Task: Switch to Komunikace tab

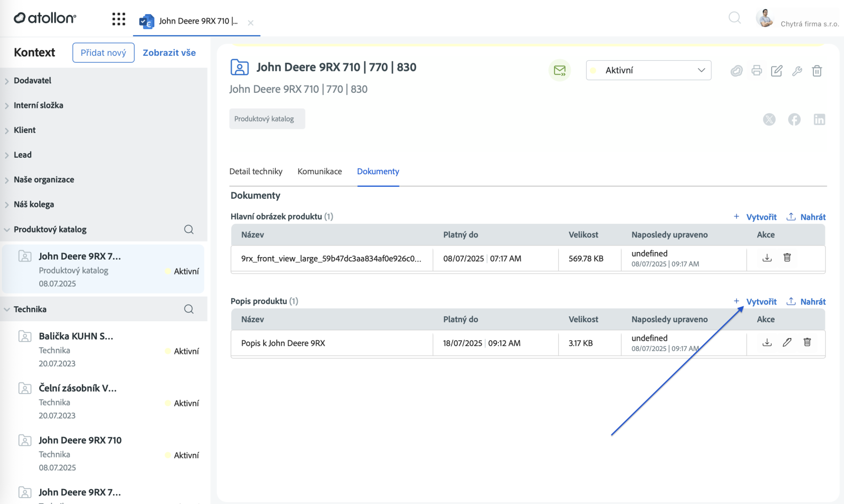Action: [x=320, y=171]
